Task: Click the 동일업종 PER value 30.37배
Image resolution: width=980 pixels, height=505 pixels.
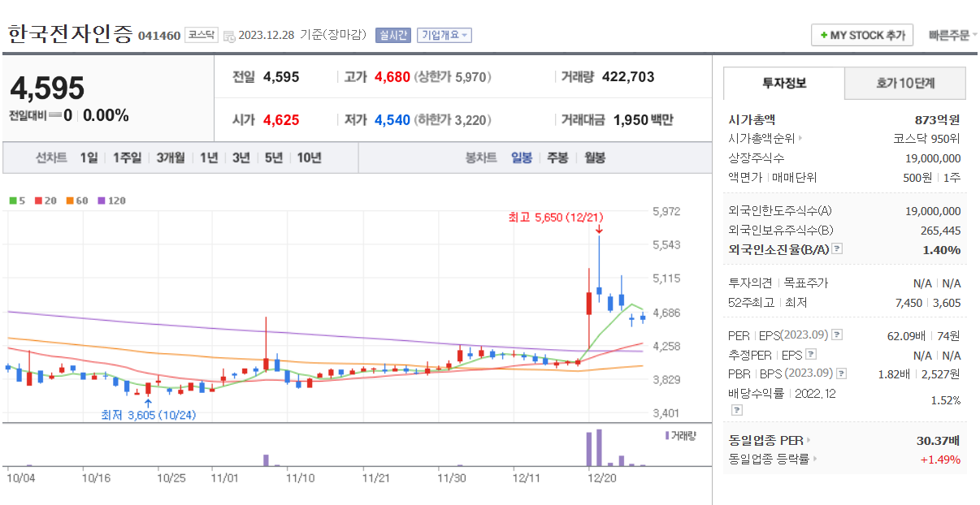Action: point(939,441)
